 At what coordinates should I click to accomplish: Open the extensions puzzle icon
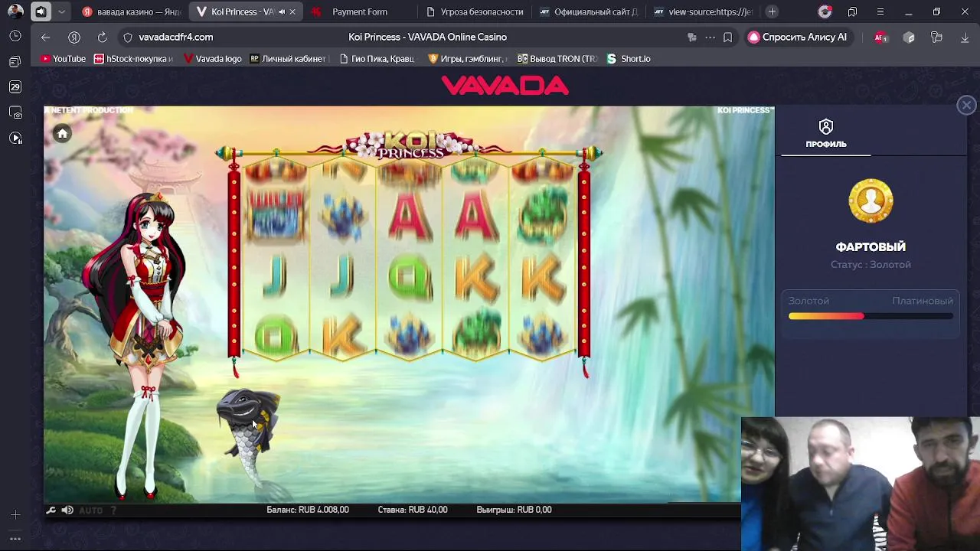[936, 37]
